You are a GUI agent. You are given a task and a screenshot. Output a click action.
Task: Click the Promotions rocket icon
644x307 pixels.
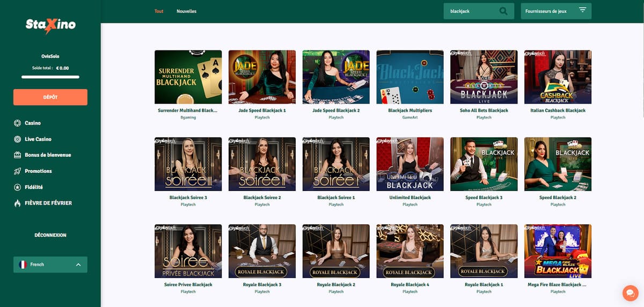tap(18, 171)
